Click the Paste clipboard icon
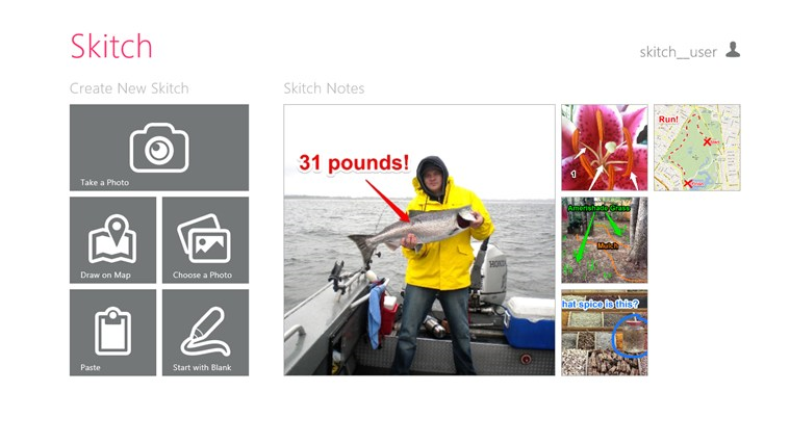The width and height of the screenshot is (790, 444). tap(113, 331)
